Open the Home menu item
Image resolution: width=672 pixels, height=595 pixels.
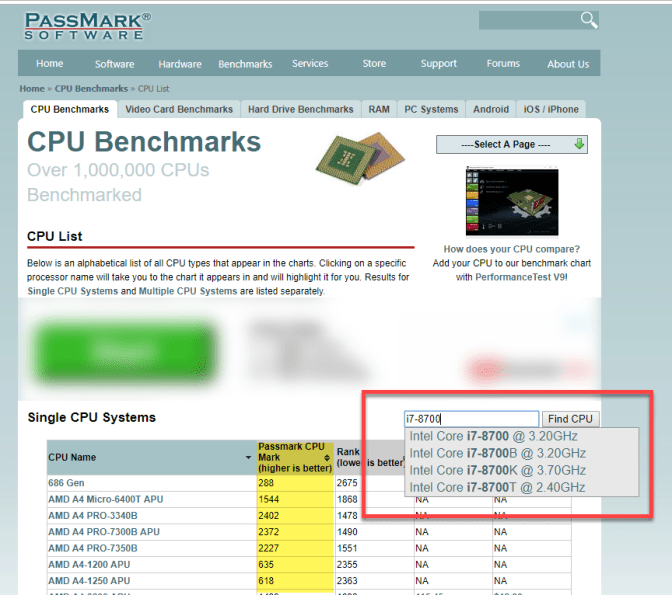point(50,63)
